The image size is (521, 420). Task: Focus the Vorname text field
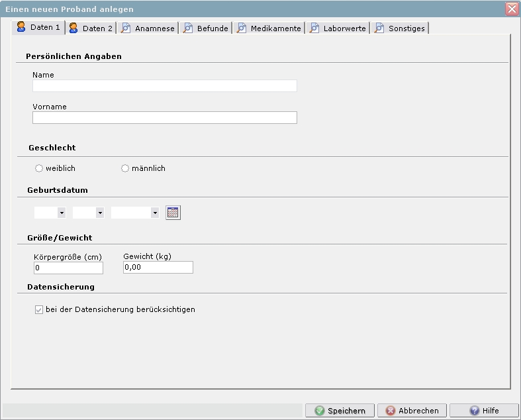164,118
